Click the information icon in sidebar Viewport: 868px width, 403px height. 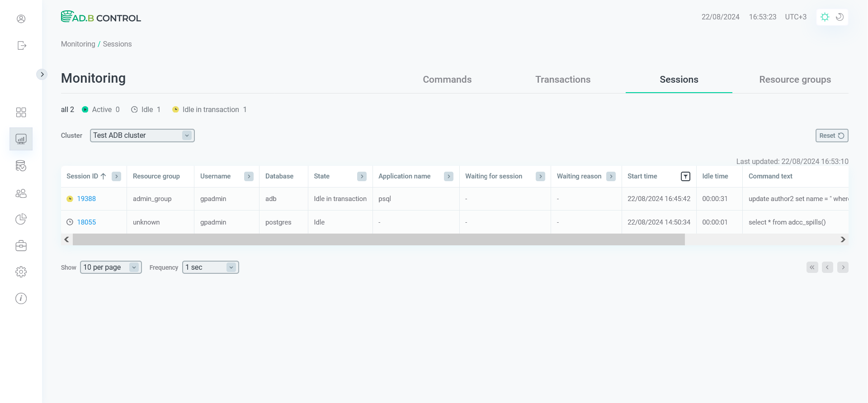click(21, 299)
